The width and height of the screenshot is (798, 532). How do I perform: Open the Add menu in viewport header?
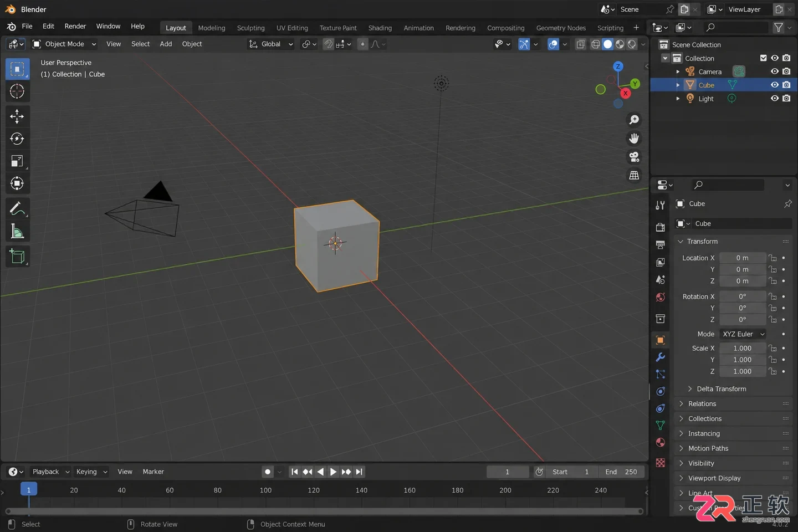point(166,44)
